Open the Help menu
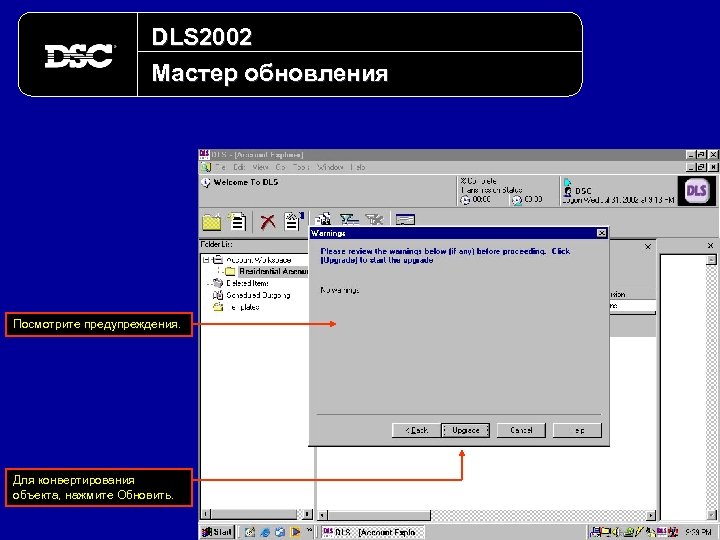The image size is (720, 540). click(x=358, y=167)
